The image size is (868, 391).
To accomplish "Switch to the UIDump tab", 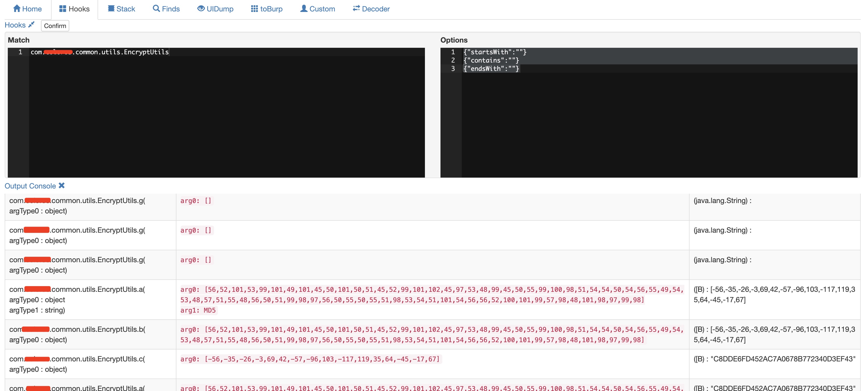I will [x=215, y=9].
